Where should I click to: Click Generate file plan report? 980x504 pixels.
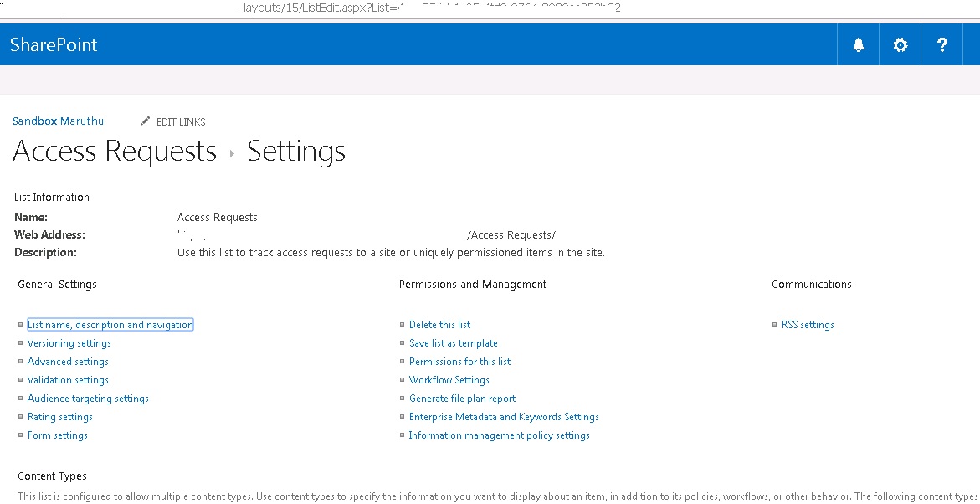click(462, 398)
